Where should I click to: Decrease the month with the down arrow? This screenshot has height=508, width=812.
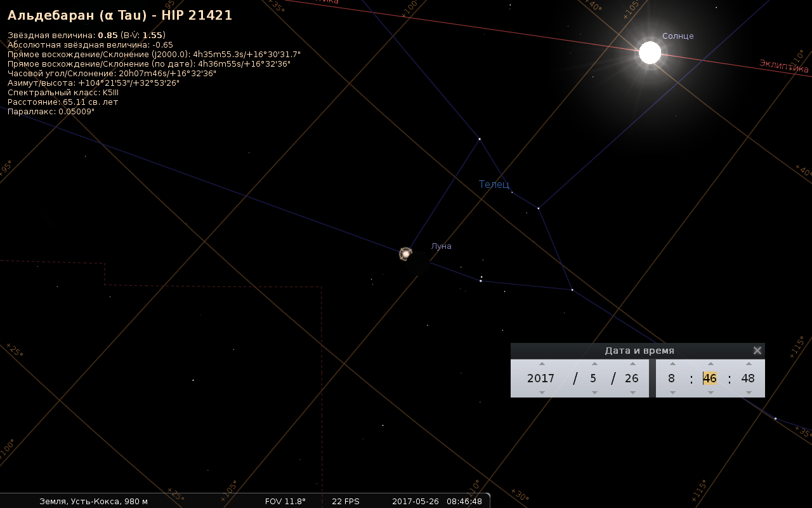click(594, 392)
